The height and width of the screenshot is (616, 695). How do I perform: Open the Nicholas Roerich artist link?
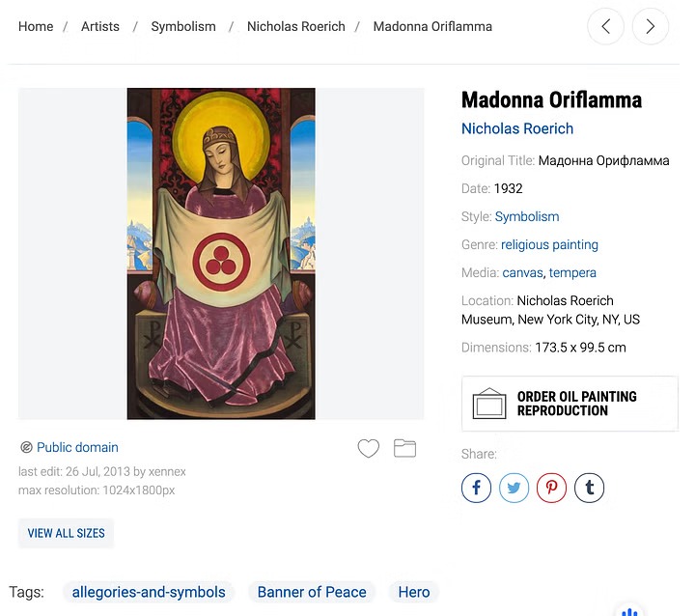(517, 128)
